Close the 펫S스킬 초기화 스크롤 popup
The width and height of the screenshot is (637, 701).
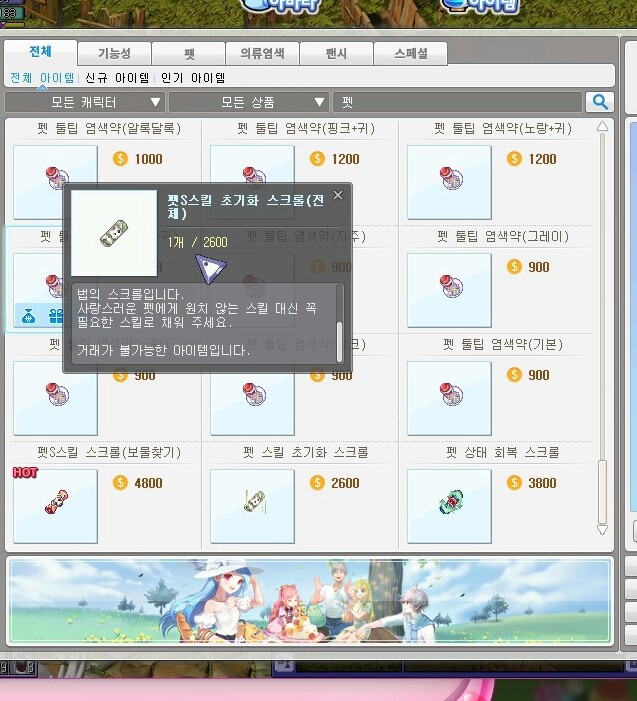point(338,195)
